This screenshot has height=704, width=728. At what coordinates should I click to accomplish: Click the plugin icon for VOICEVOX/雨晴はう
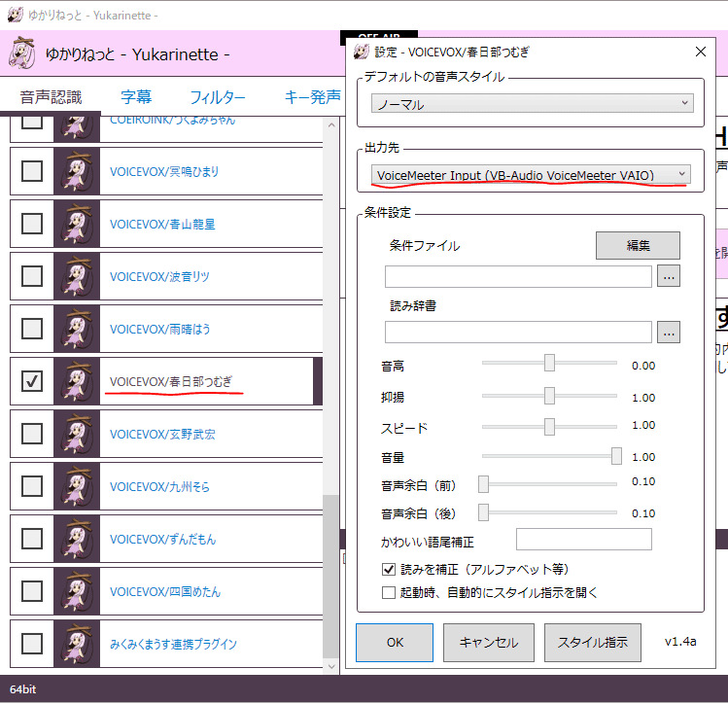tap(77, 329)
